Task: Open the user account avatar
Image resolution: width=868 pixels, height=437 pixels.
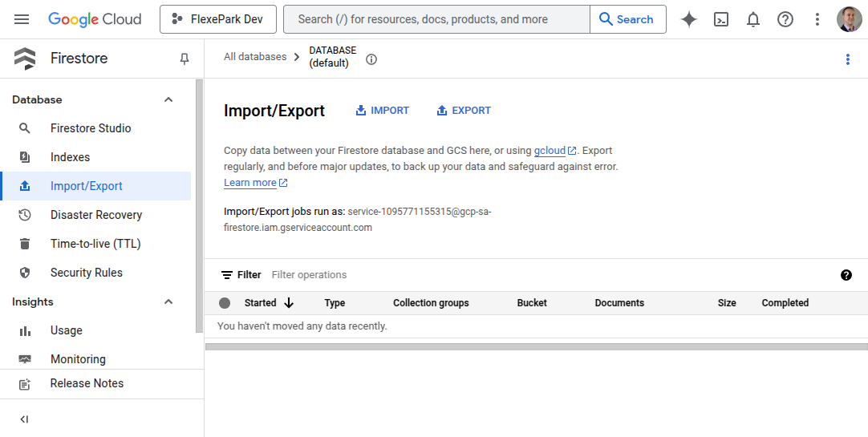Action: (x=849, y=19)
